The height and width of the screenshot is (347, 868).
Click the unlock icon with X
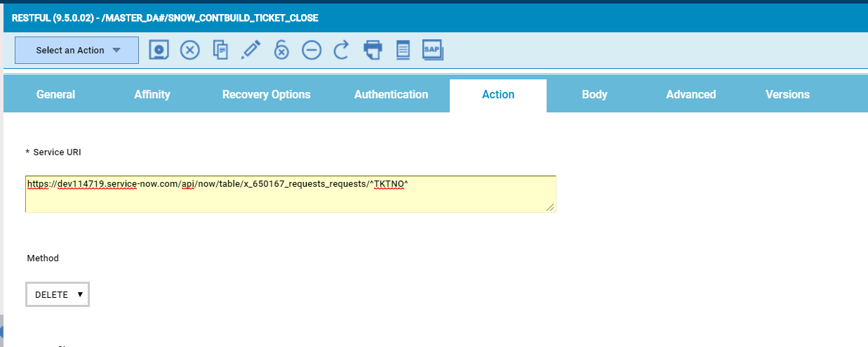point(281,51)
